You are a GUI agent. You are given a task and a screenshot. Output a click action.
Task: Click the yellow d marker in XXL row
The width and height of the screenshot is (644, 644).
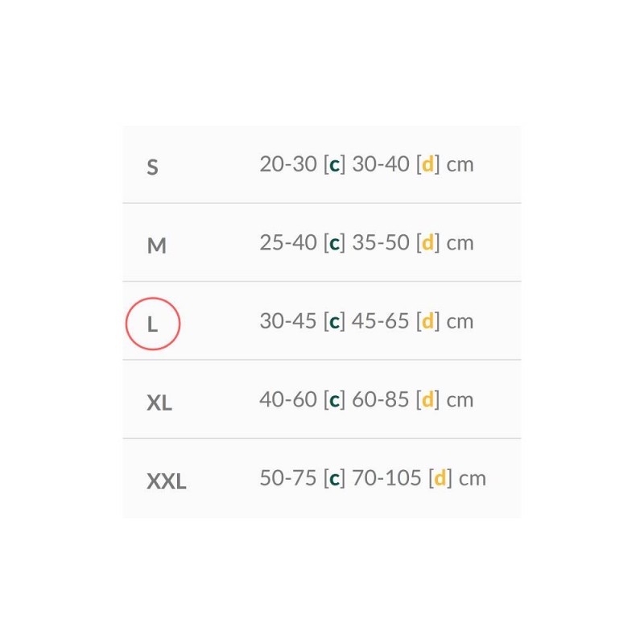pyautogui.click(x=440, y=477)
